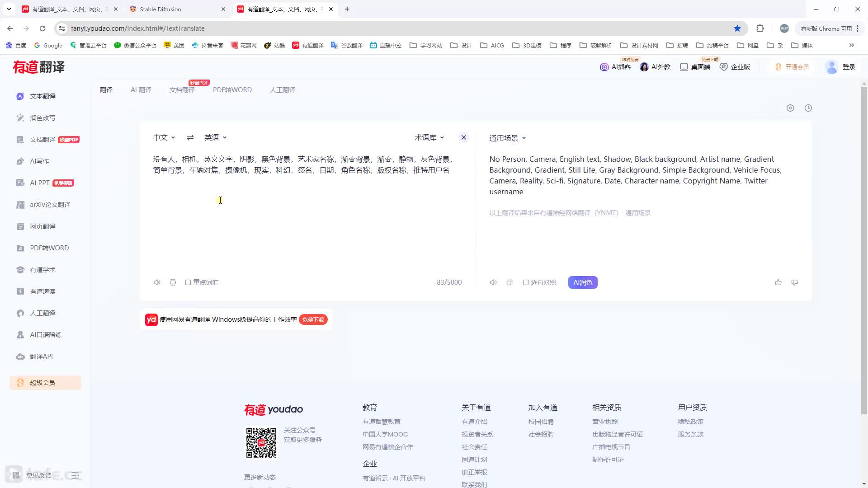Open AI外教 in the header
868x488 pixels.
tap(655, 67)
